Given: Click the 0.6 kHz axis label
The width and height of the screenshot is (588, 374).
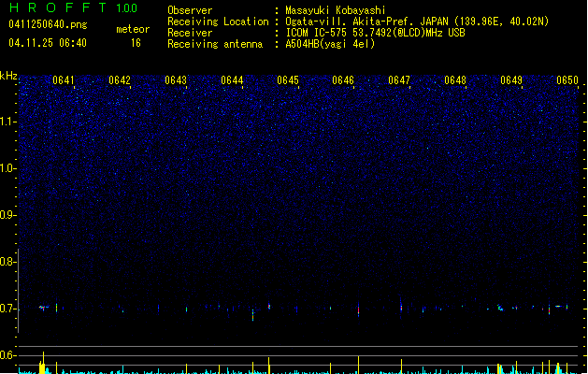Looking at the screenshot, I should (x=8, y=355).
